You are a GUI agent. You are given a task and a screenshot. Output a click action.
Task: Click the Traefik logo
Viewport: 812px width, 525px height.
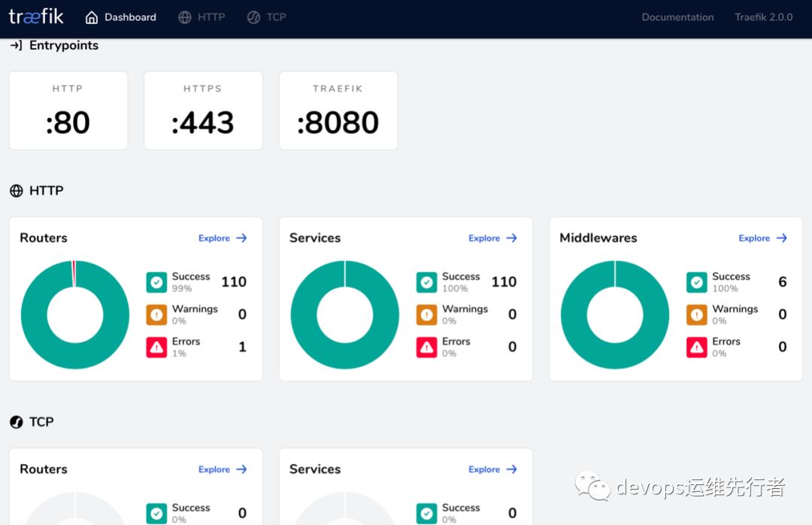tap(36, 17)
